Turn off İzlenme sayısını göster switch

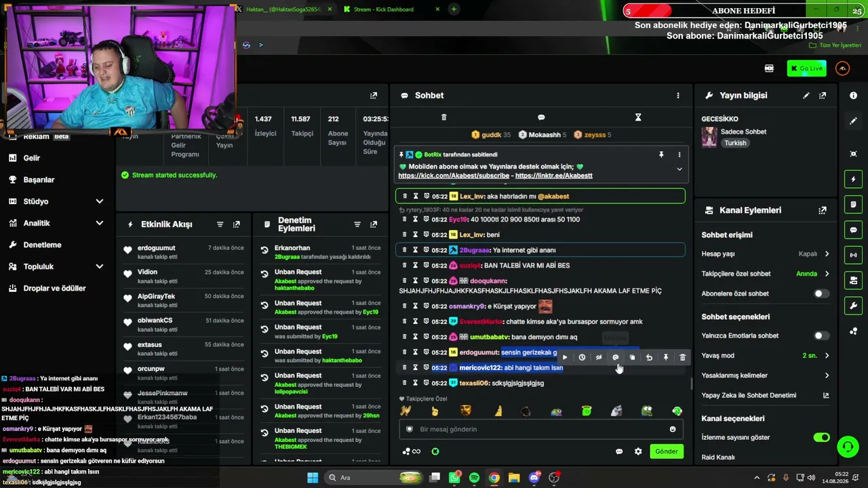821,437
